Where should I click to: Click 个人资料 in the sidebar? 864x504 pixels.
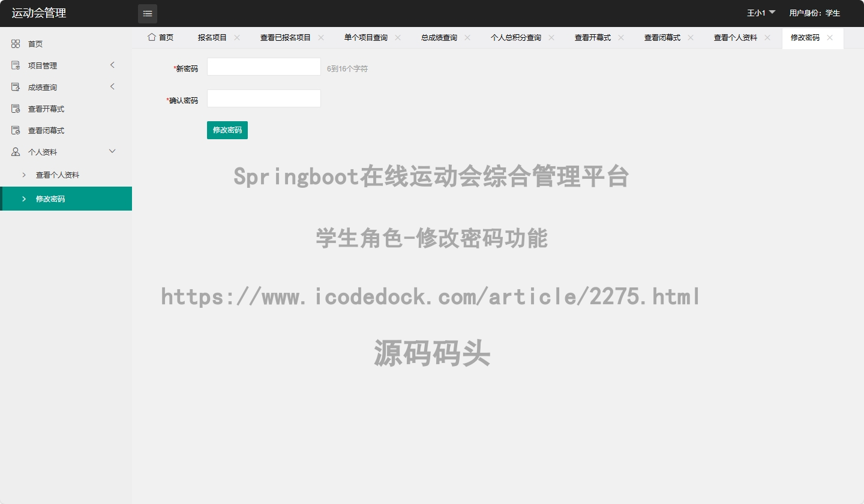pos(66,152)
